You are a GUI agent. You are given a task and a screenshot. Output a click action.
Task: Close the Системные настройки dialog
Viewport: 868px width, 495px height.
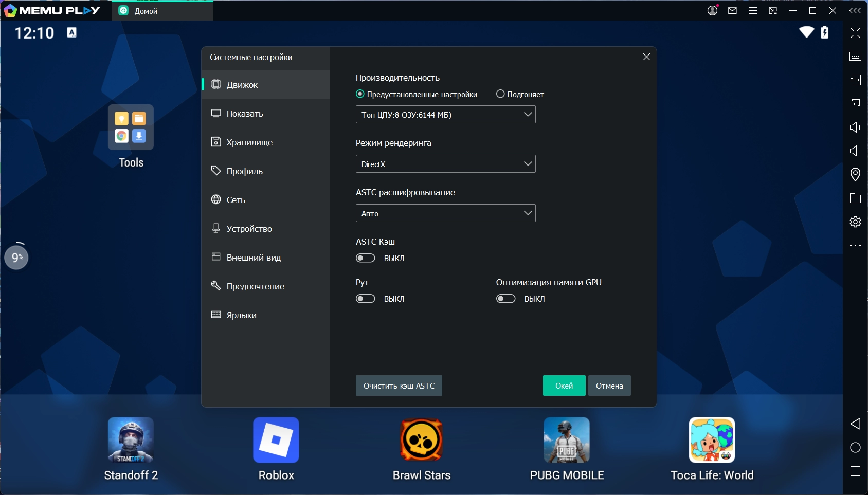pyautogui.click(x=646, y=57)
